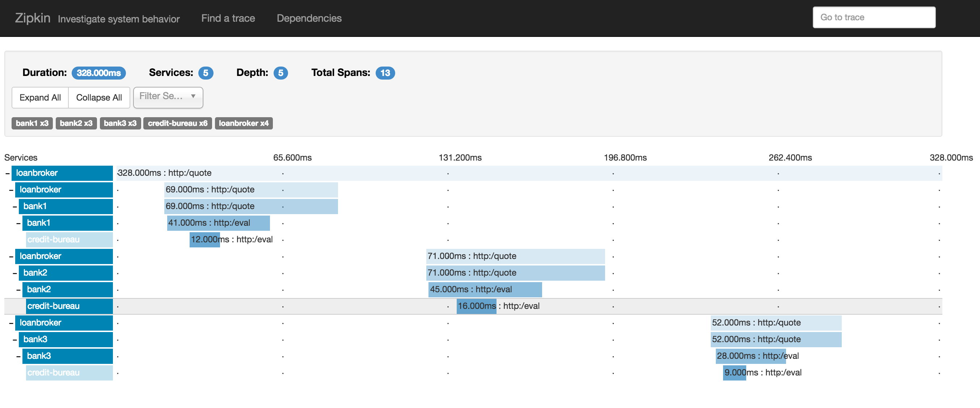Viewport: 980px width, 408px height.
Task: Click the Zipkin logo link
Action: [32, 18]
